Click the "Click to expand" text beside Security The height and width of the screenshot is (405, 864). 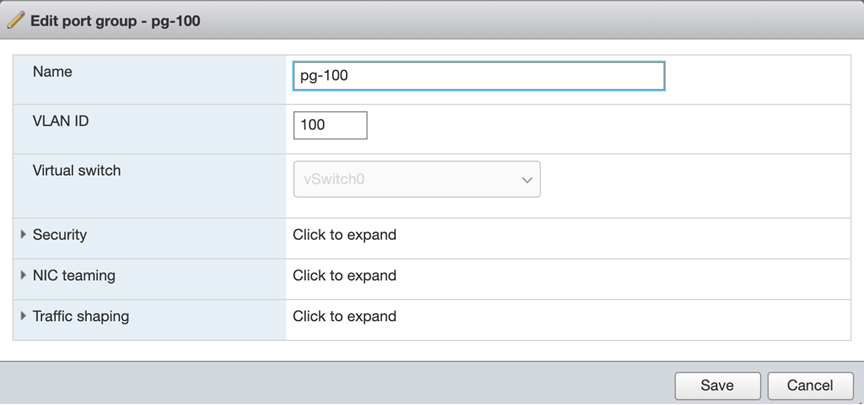point(344,235)
